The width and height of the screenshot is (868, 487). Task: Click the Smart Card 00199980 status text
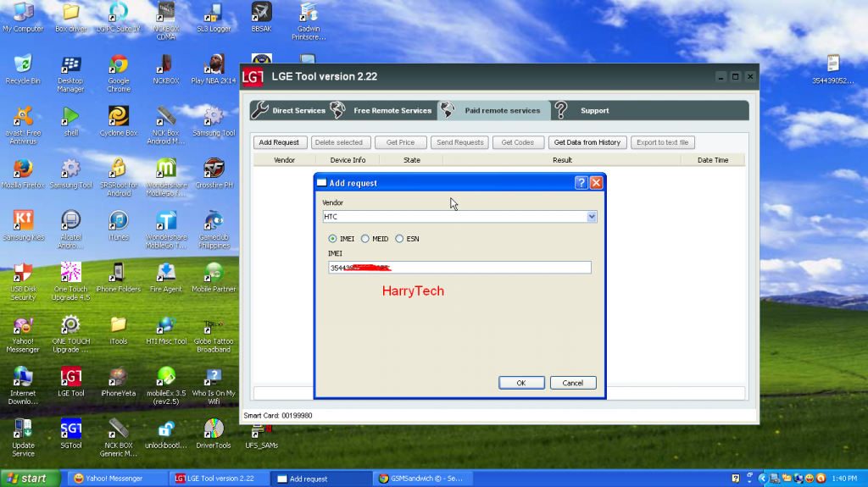(x=278, y=416)
